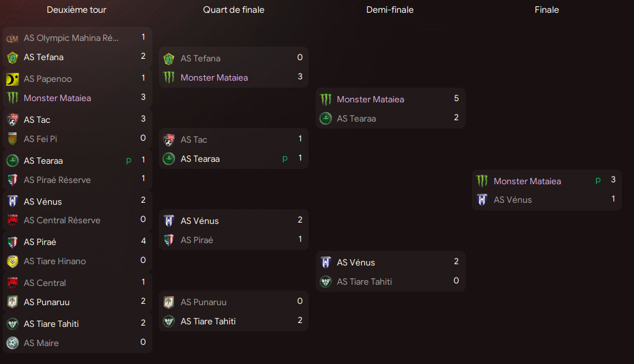Click the Finale column header

pos(547,10)
